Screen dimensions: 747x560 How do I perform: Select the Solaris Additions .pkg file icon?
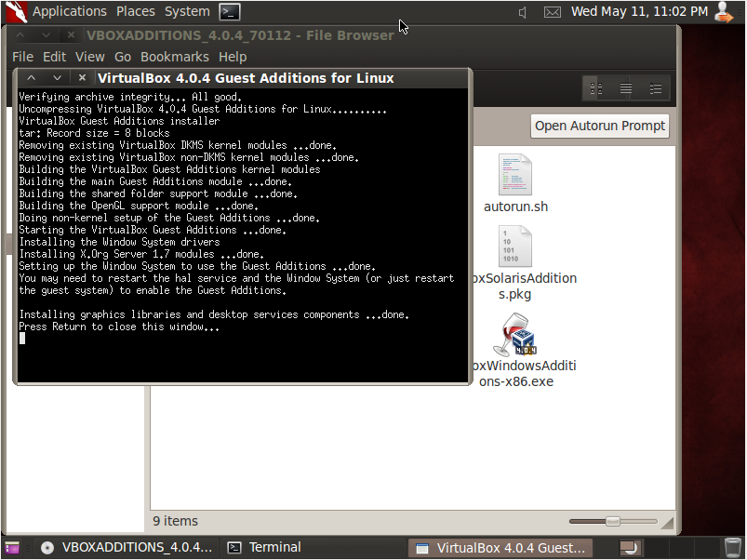[x=515, y=247]
